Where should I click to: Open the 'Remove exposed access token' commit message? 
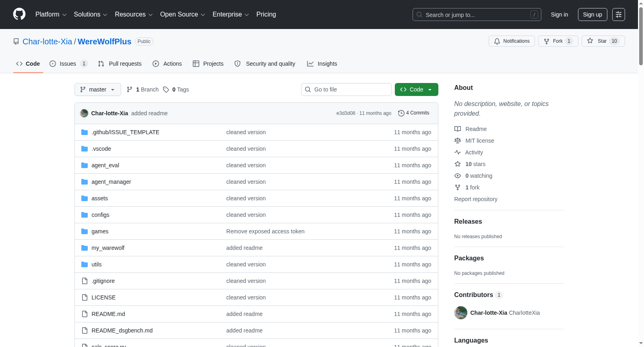click(x=265, y=231)
